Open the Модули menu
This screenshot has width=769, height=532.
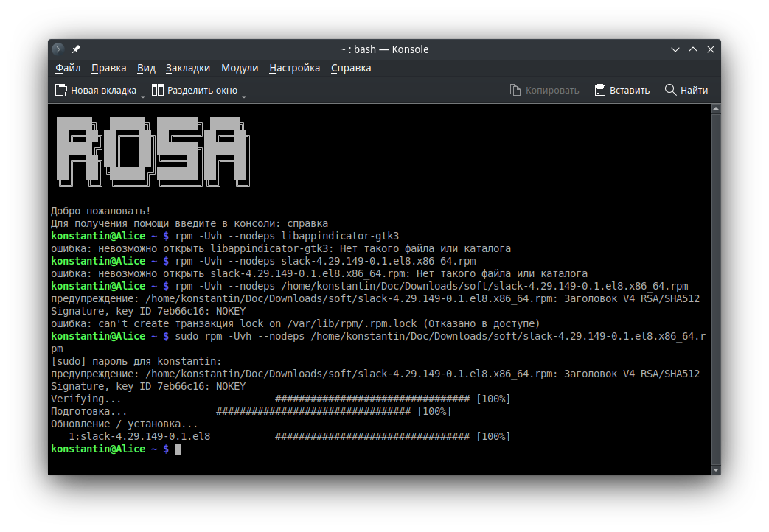240,69
